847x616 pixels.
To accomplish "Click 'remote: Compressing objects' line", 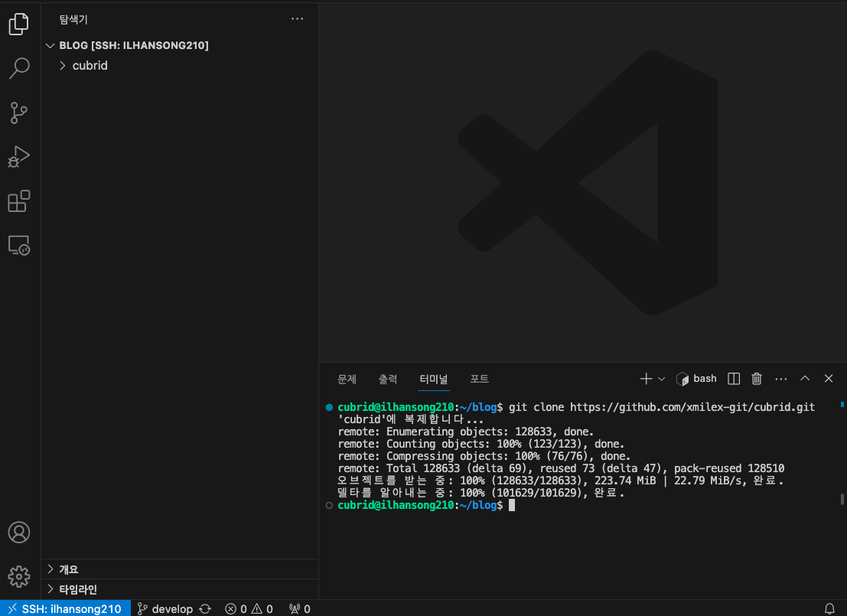I will pyautogui.click(x=484, y=456).
